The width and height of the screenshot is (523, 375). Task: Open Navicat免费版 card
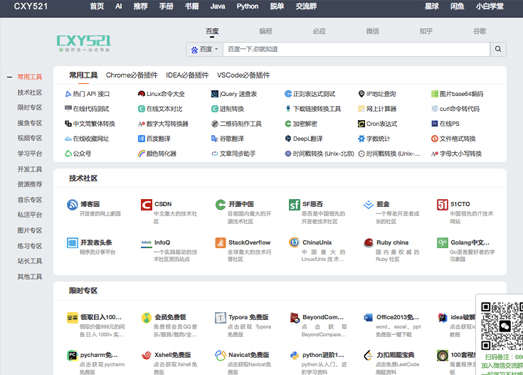click(x=243, y=362)
